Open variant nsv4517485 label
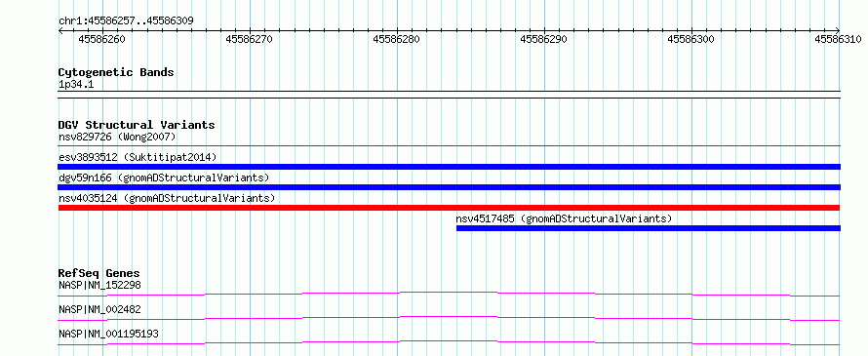Viewport: 868px width, 356px height. point(564,218)
